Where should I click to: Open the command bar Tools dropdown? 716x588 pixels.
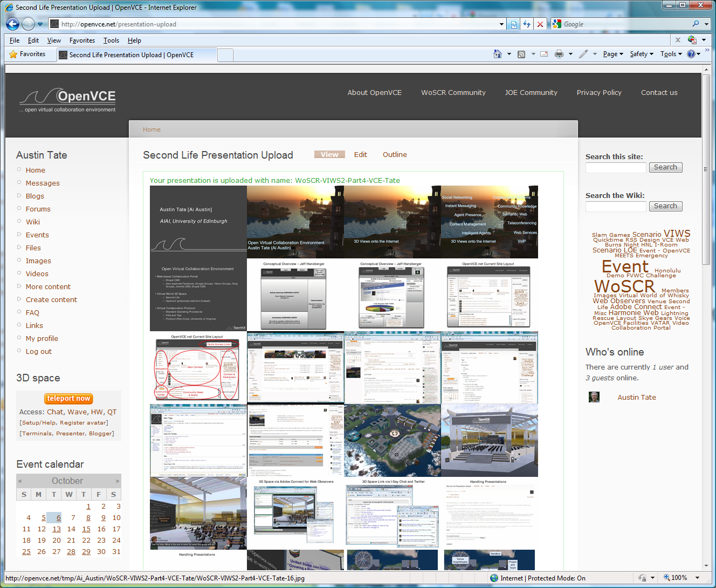click(671, 54)
